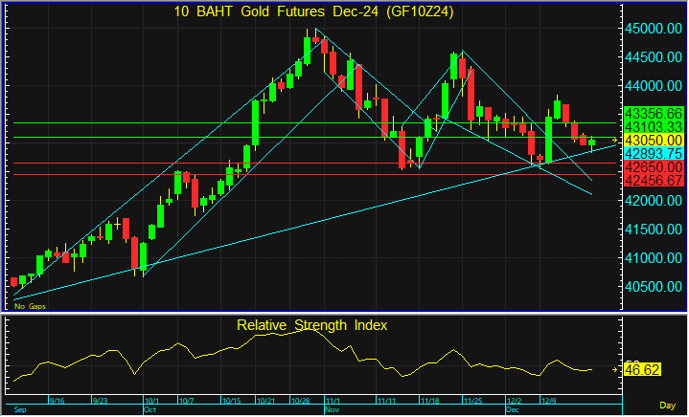
Task: Select the green 43356.66 price level label
Action: tap(652, 114)
